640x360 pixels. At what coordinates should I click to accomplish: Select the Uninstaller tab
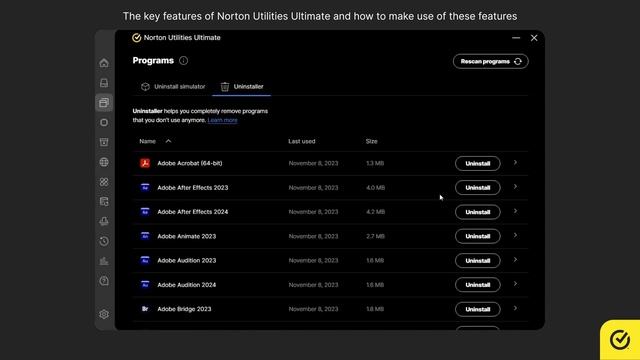[242, 87]
